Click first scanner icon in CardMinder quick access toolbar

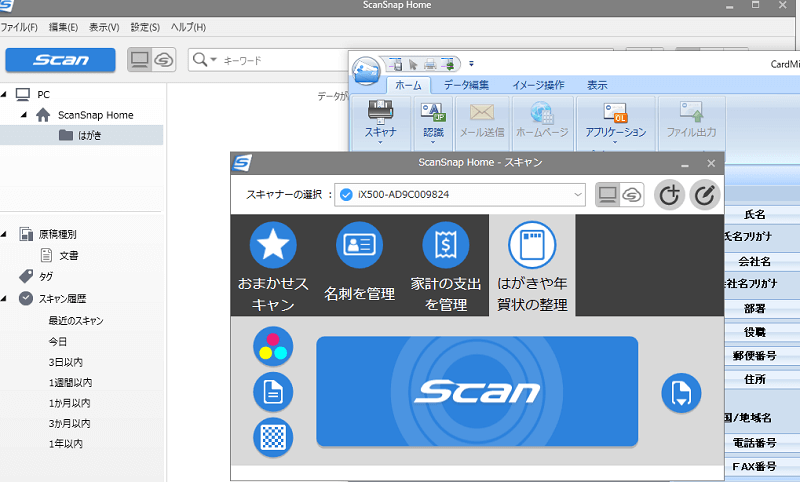pyautogui.click(x=395, y=64)
